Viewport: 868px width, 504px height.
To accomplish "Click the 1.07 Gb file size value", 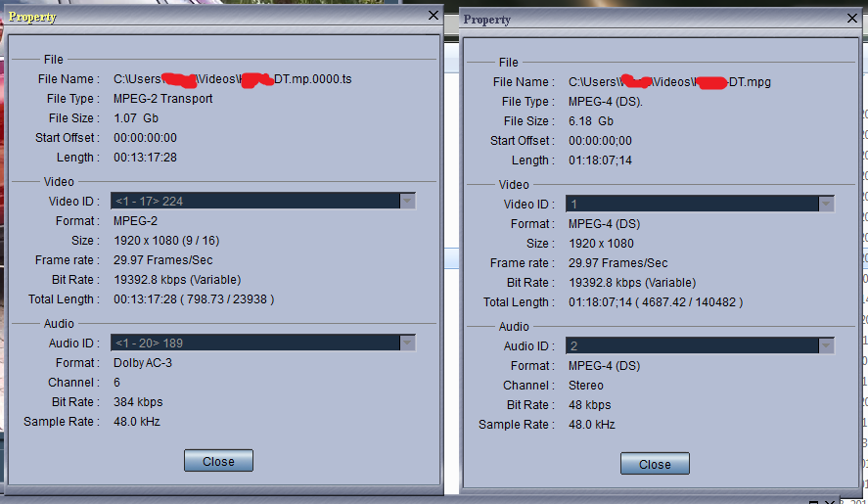I will (x=136, y=118).
